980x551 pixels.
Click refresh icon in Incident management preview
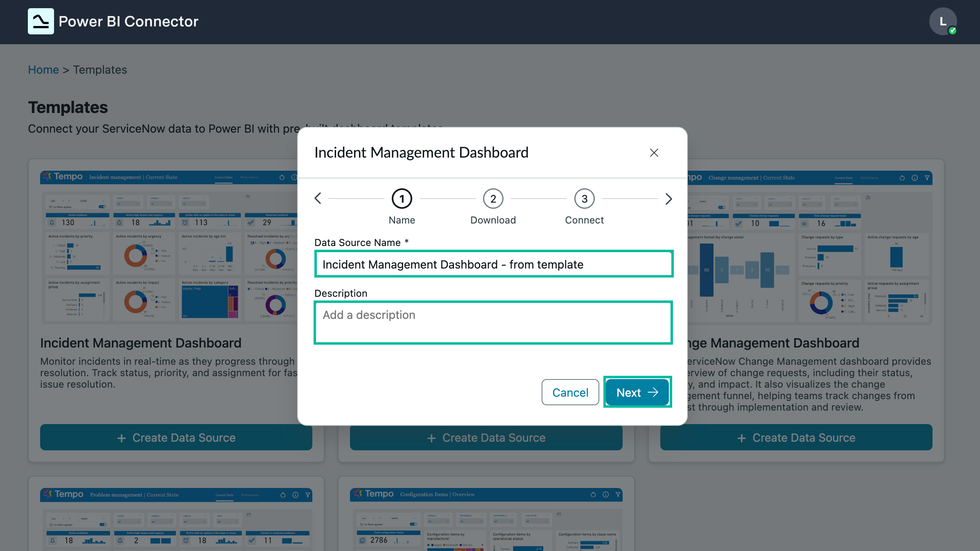[282, 177]
